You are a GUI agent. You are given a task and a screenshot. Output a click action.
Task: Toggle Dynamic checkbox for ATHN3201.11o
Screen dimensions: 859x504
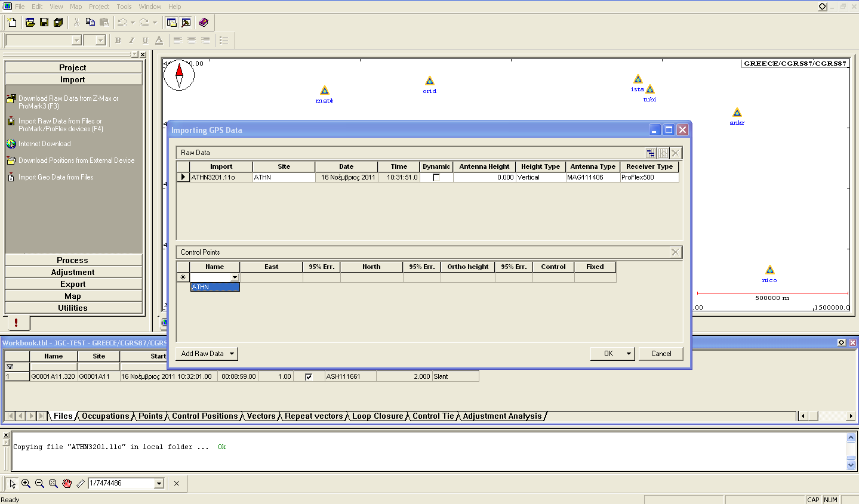(x=436, y=177)
